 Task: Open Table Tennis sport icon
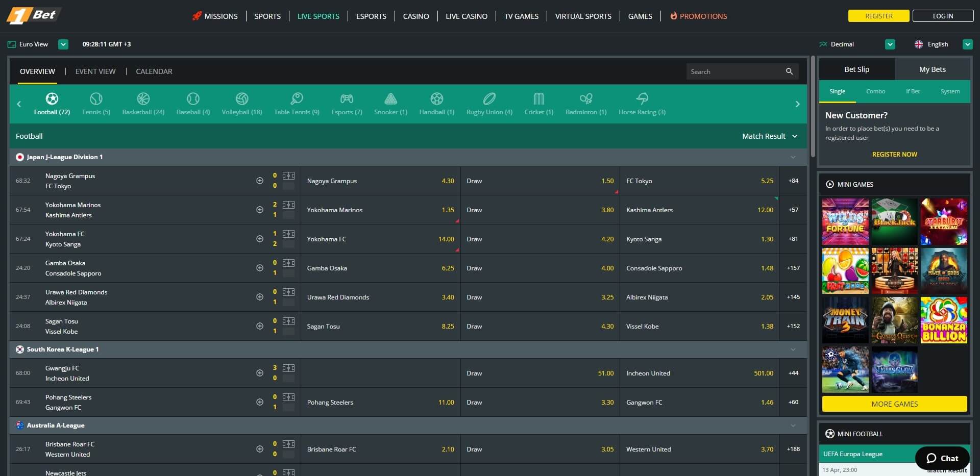coord(297,98)
